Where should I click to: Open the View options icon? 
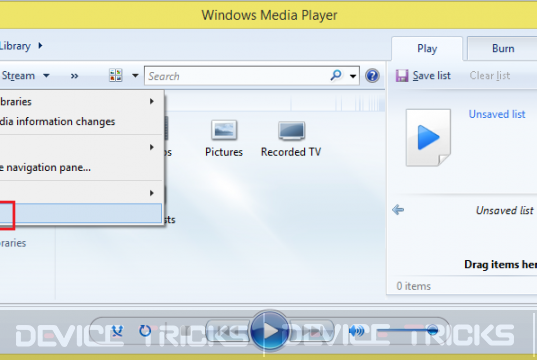tap(116, 75)
